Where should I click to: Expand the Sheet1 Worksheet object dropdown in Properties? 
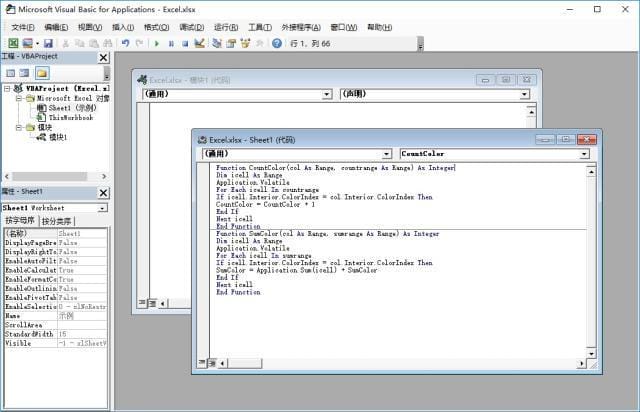click(103, 207)
